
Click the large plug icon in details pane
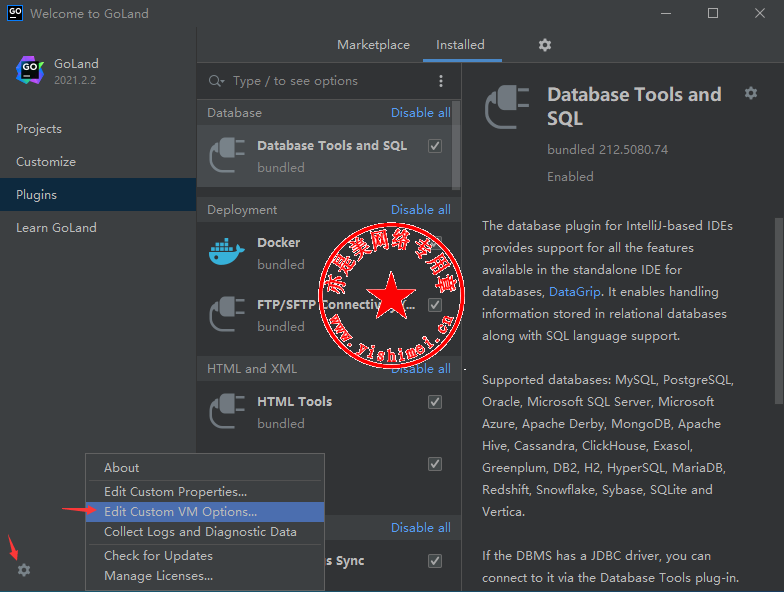(507, 106)
